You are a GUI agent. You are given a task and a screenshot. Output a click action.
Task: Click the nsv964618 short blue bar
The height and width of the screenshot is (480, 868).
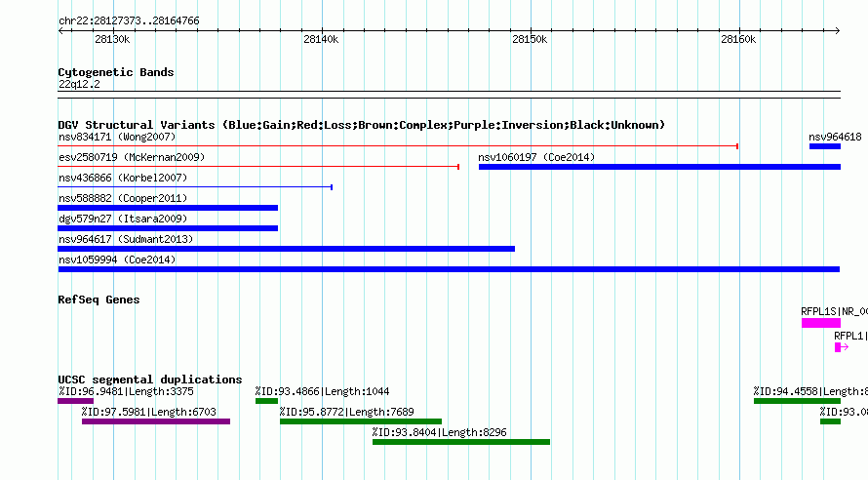[825, 146]
